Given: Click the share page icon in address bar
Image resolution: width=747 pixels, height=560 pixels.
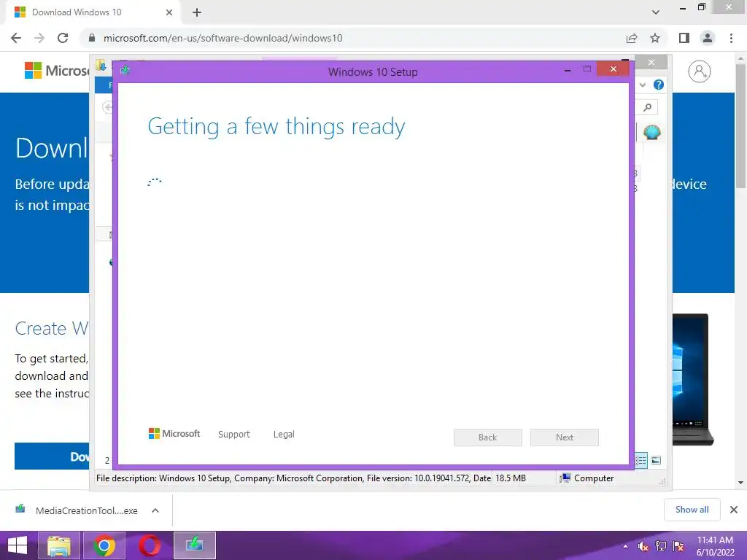Looking at the screenshot, I should coord(632,38).
